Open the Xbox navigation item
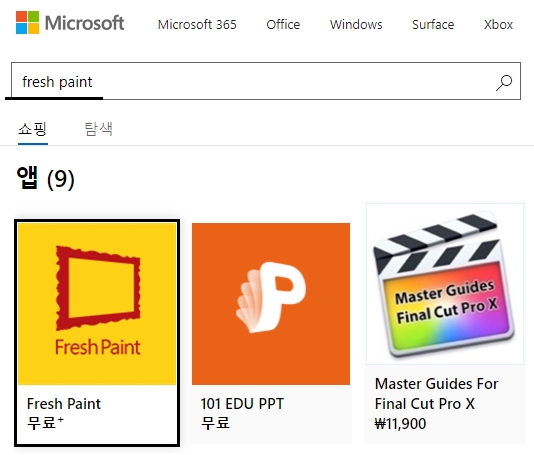This screenshot has width=534, height=455. coord(498,25)
